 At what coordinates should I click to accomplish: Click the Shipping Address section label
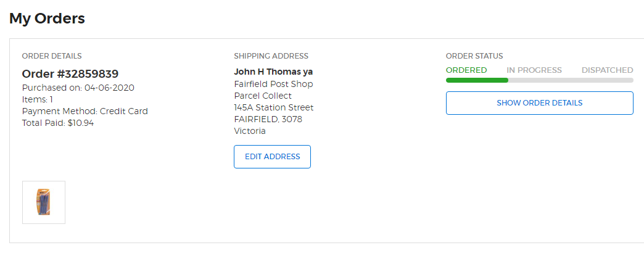271,56
